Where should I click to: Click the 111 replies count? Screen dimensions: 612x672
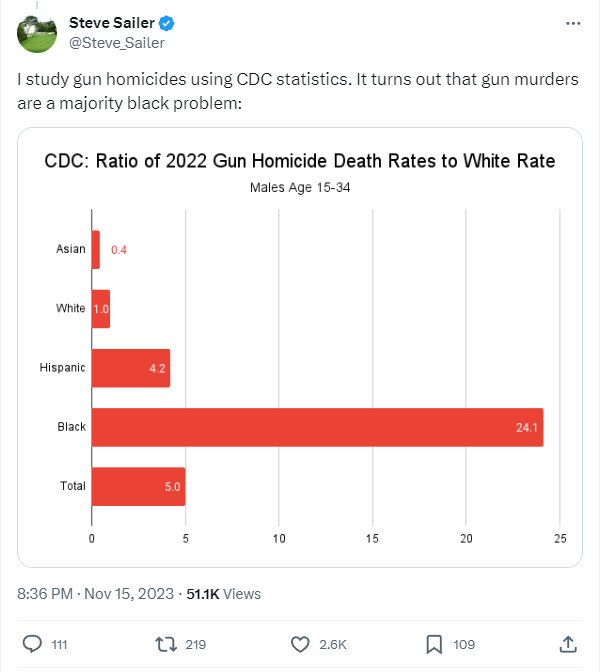coord(60,645)
